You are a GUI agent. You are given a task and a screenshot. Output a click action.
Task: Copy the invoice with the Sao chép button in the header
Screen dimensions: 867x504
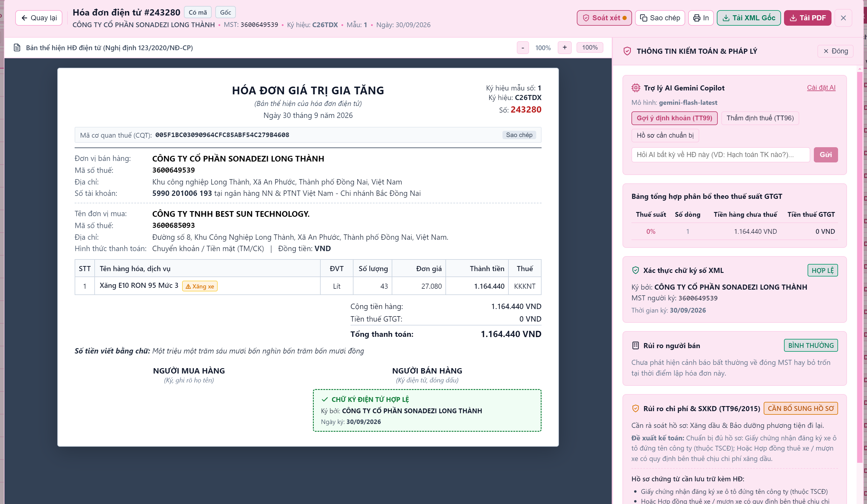click(x=660, y=18)
